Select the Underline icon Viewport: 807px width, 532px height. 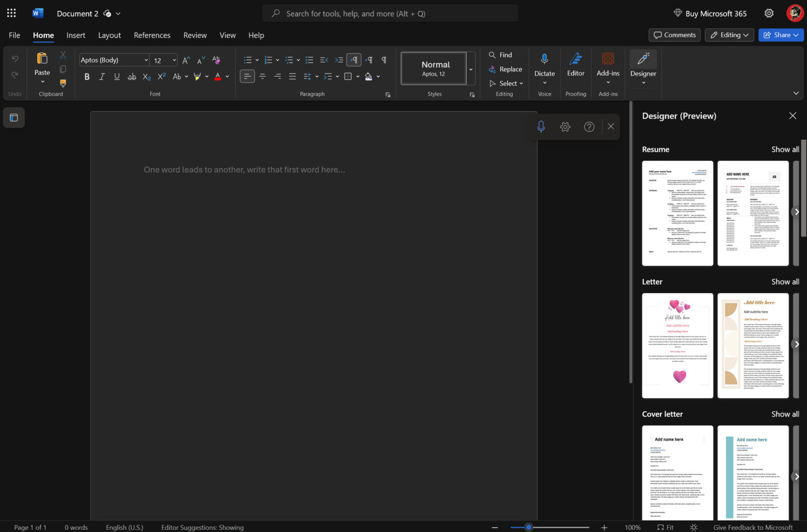pyautogui.click(x=117, y=76)
